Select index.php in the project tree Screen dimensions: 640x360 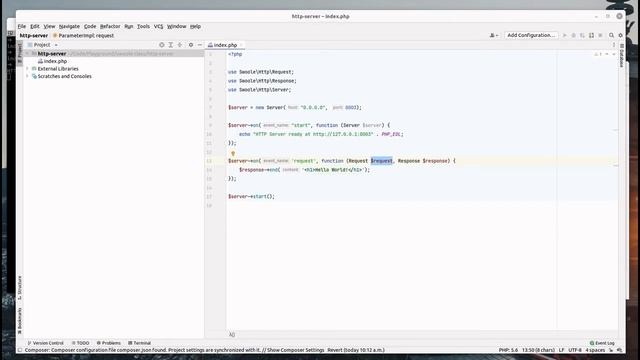[52, 61]
